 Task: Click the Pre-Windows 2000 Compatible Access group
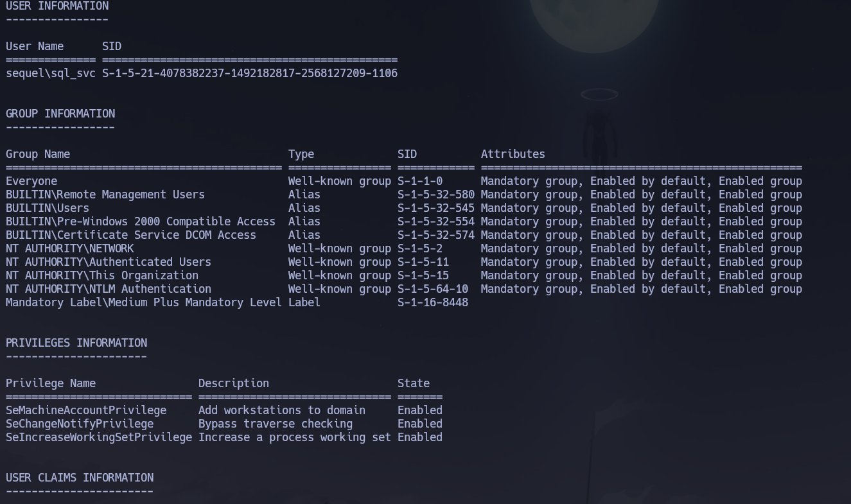coord(141,222)
